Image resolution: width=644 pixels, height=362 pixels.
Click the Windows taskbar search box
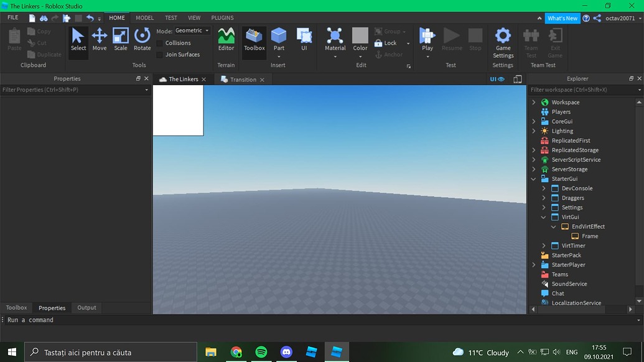(x=111, y=352)
